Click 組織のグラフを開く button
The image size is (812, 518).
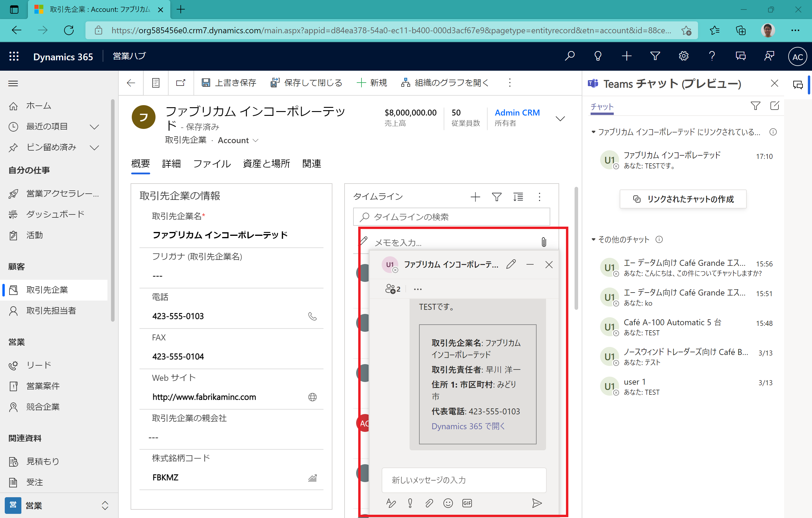pyautogui.click(x=445, y=83)
